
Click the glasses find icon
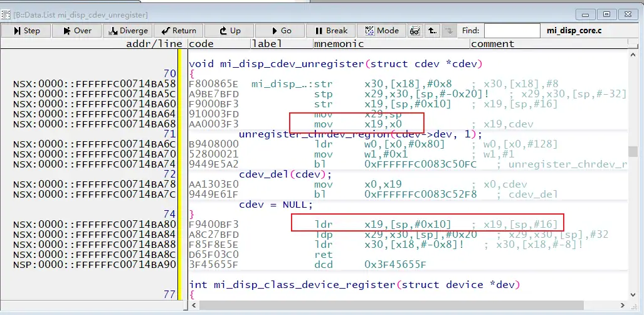(414, 30)
